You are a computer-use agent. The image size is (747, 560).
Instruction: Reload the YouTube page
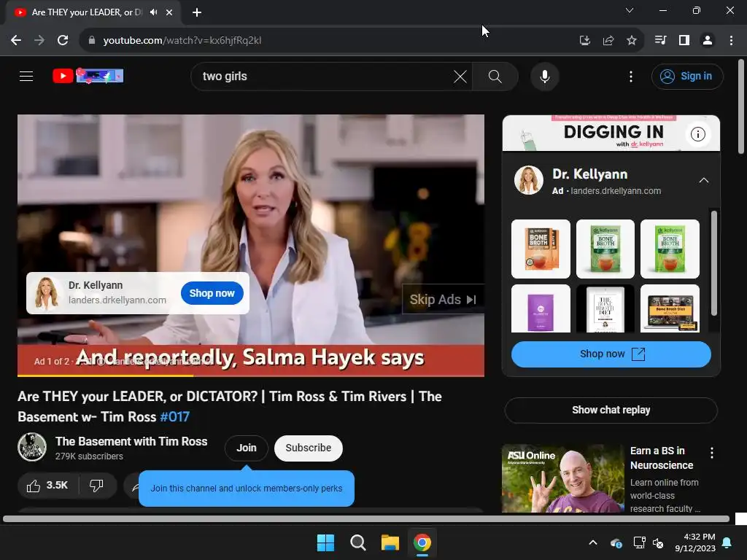pos(63,41)
